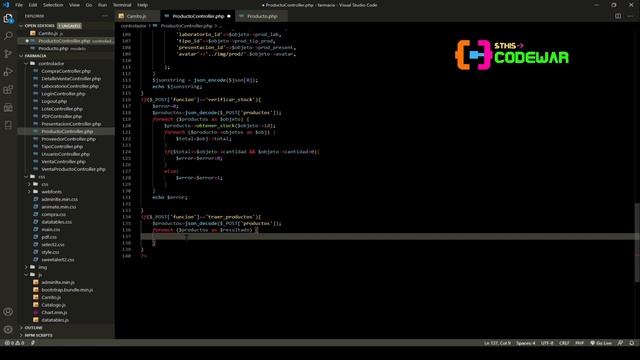This screenshot has height=360, width=640.
Task: Open the Terminal menu
Action: (122, 5)
